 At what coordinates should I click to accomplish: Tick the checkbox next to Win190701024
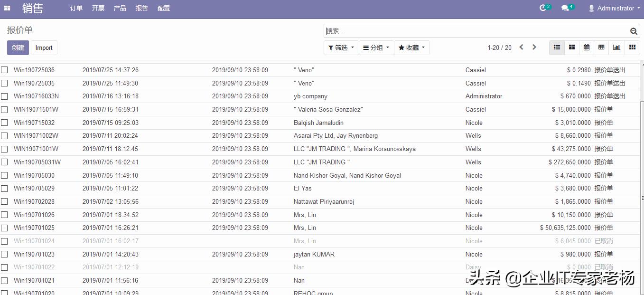[4, 241]
